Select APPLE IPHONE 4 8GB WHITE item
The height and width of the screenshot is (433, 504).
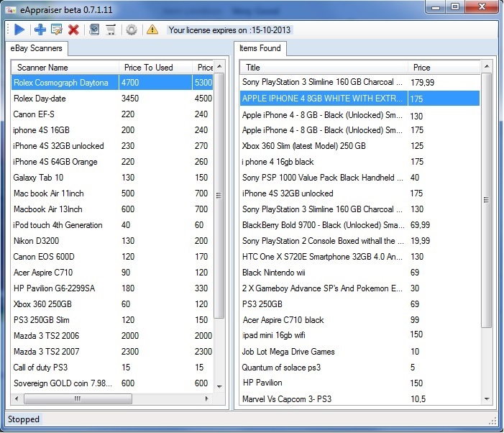click(360, 99)
